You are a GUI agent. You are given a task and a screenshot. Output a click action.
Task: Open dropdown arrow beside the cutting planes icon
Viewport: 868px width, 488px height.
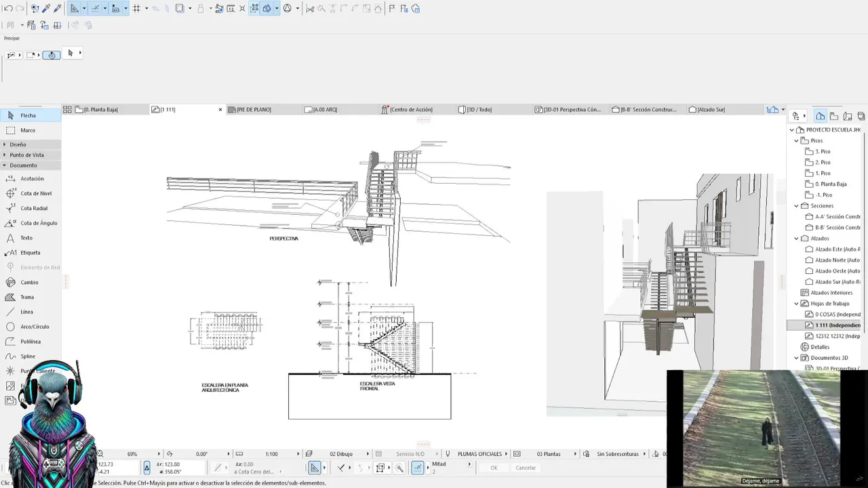tap(277, 9)
